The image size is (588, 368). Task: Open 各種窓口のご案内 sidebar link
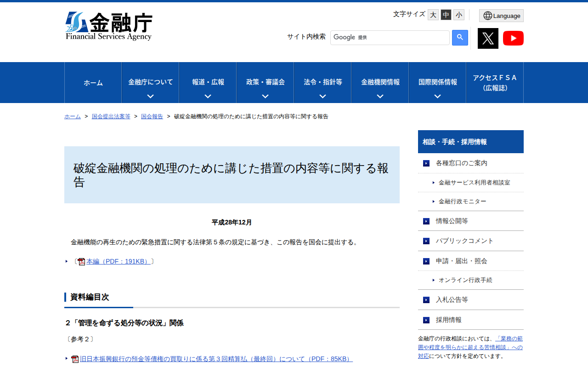[x=462, y=163]
